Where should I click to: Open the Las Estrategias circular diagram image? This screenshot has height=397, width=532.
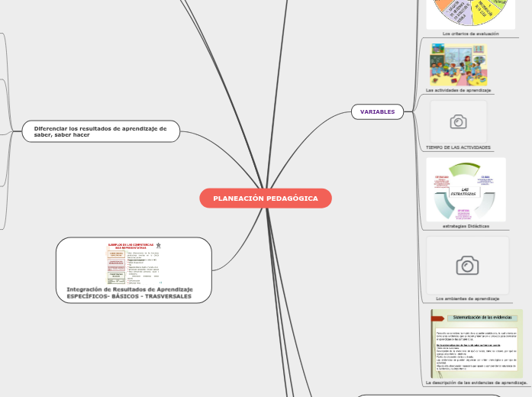466,189
